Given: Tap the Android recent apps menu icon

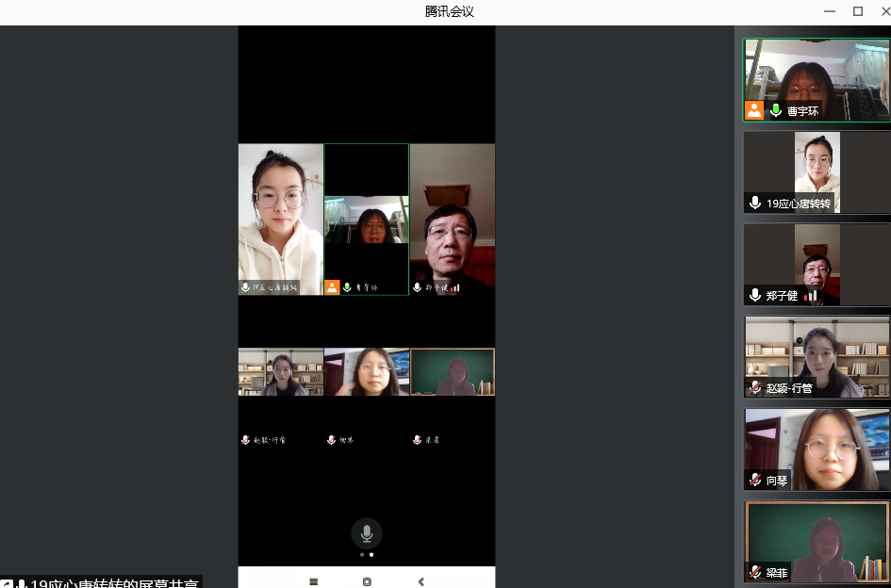Looking at the screenshot, I should (x=313, y=581).
